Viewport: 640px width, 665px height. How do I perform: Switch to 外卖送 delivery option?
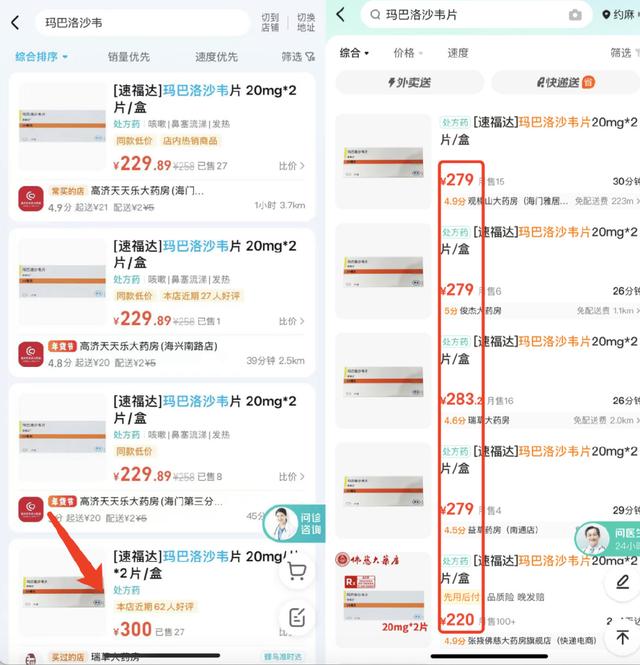coord(409,82)
